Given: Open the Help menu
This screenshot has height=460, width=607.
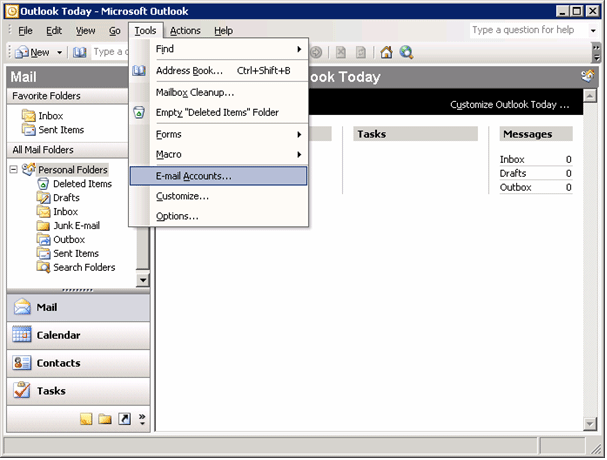Looking at the screenshot, I should click(223, 31).
